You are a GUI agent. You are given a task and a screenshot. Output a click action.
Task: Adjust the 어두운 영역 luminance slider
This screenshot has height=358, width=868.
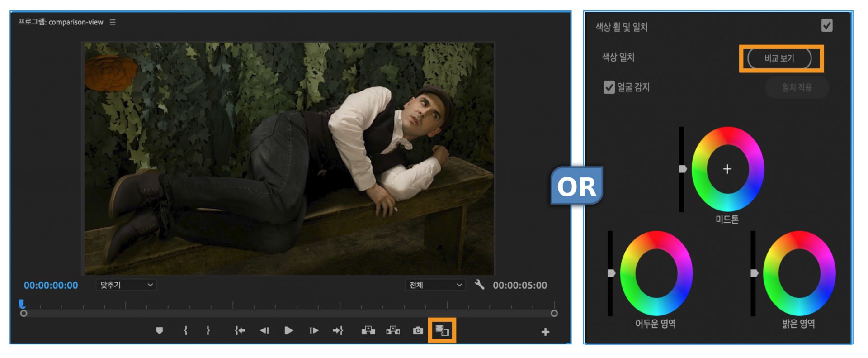pyautogui.click(x=611, y=273)
